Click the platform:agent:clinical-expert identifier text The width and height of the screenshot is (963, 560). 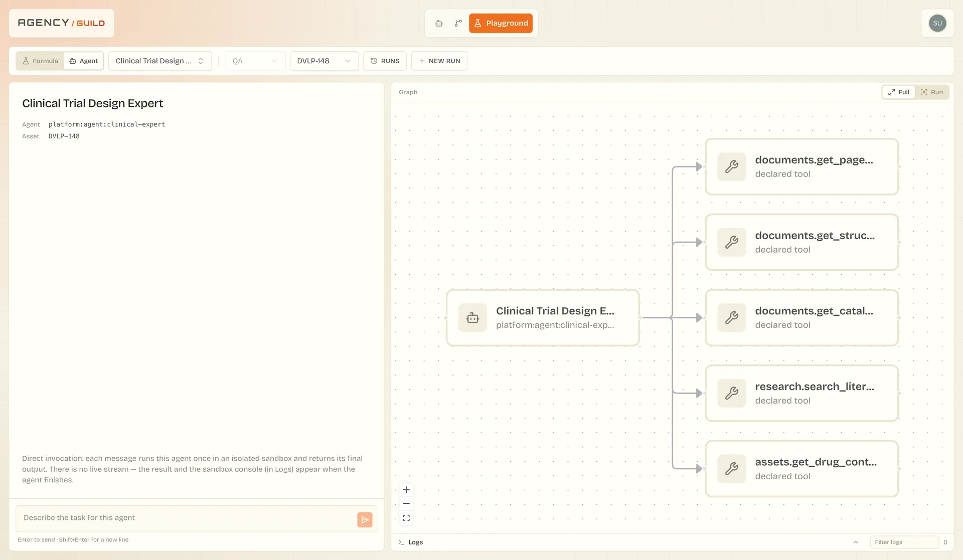[x=107, y=124]
